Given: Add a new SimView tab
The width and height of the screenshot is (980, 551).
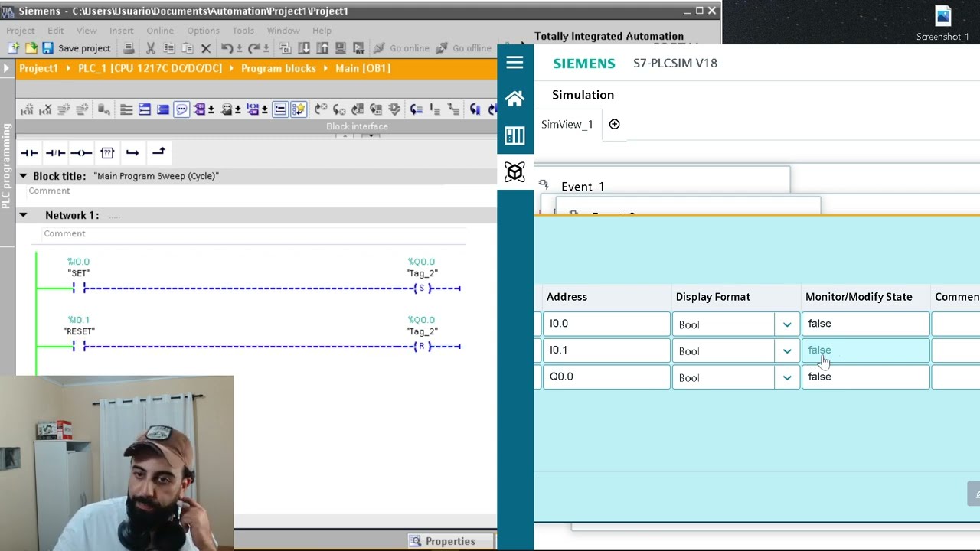Looking at the screenshot, I should [614, 124].
